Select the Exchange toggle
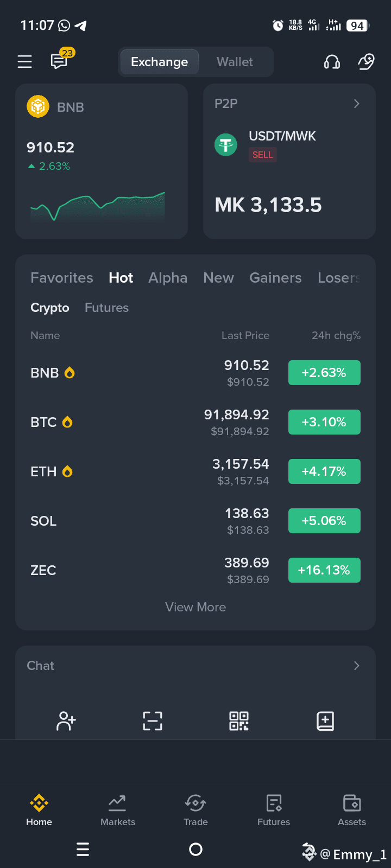 tap(159, 62)
